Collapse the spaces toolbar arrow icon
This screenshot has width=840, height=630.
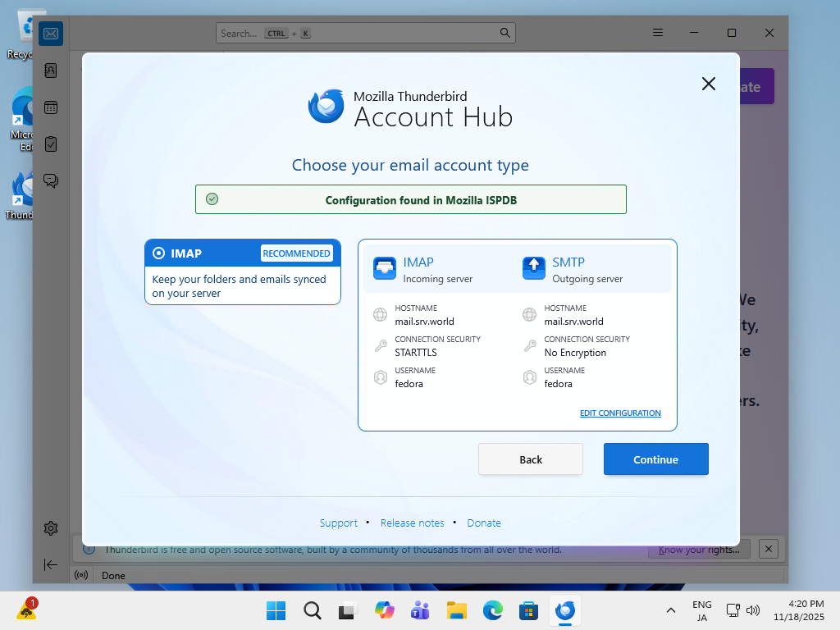[x=51, y=564]
